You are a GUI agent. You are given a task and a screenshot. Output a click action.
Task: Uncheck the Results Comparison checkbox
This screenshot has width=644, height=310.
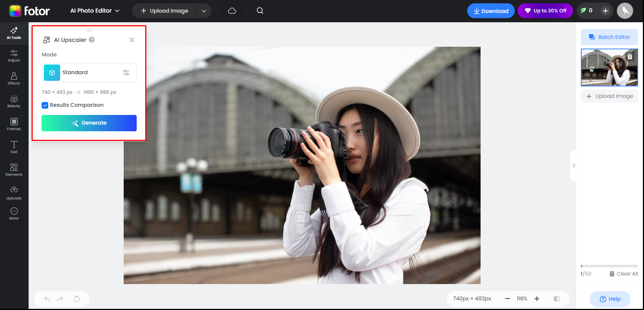[x=45, y=105]
